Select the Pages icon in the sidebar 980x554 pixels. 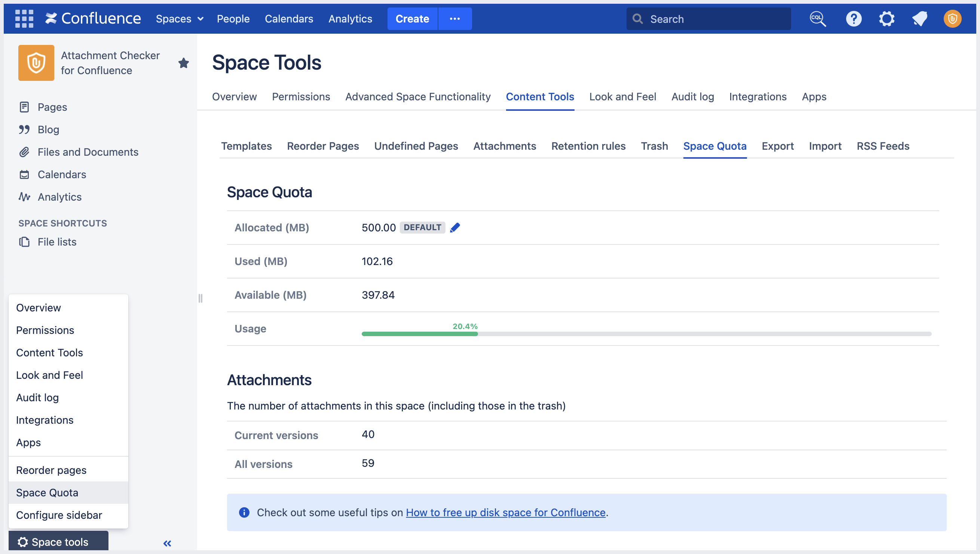pyautogui.click(x=24, y=107)
